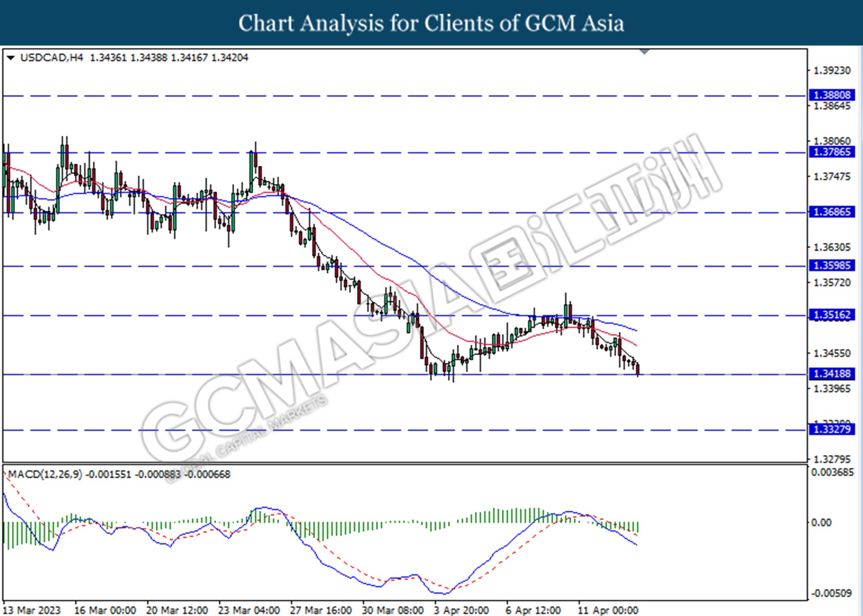Viewport: 863px width, 616px height.
Task: Click the 3 Apr 20:00 time label
Action: (x=461, y=610)
